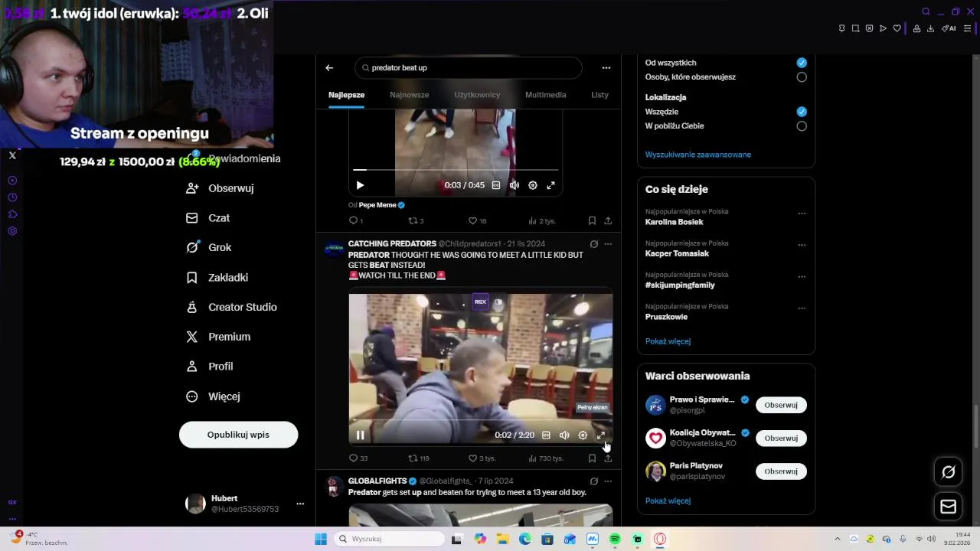Open Zakładki in the sidebar

point(217,277)
